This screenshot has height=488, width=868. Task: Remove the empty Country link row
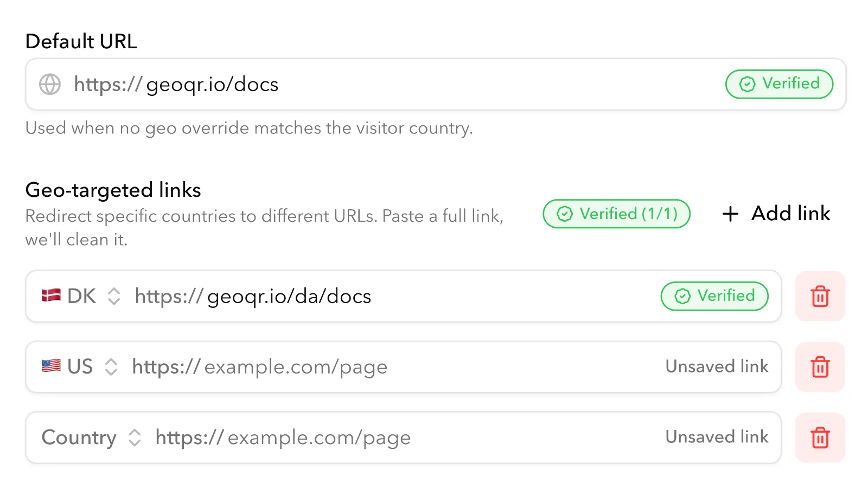tap(820, 438)
